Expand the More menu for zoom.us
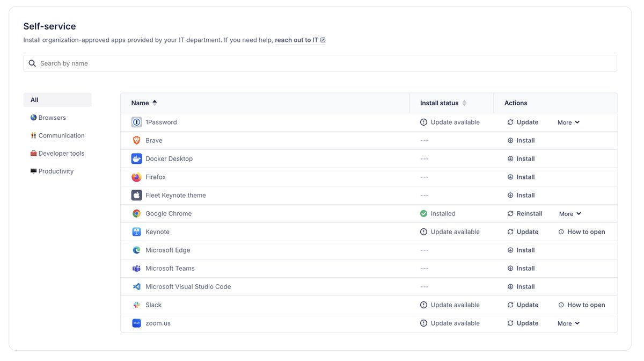644x361 pixels. 569,323
